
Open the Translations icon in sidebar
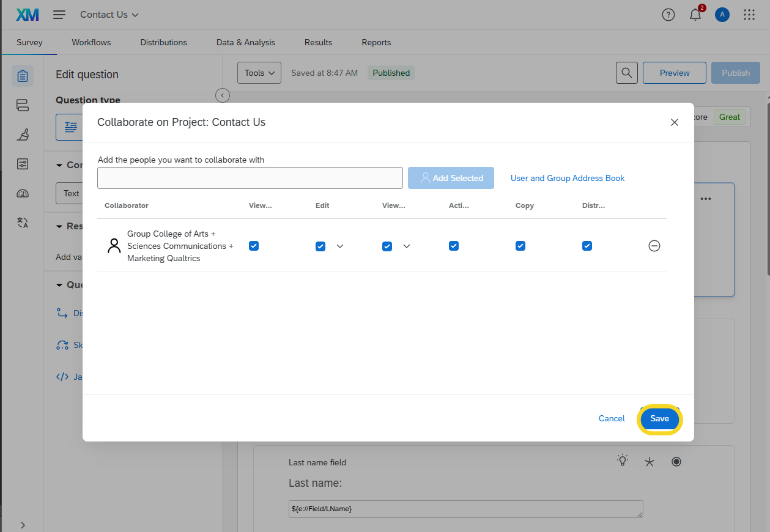point(23,223)
